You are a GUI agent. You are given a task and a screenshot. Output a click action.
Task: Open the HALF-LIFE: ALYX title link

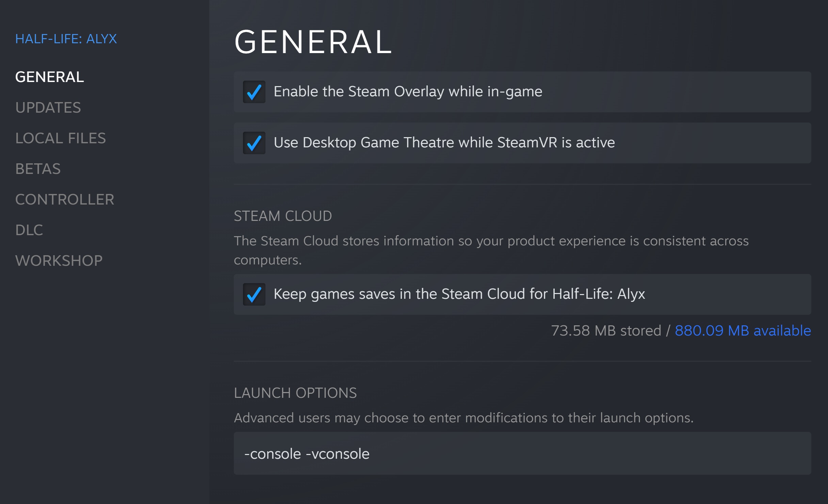(x=66, y=39)
